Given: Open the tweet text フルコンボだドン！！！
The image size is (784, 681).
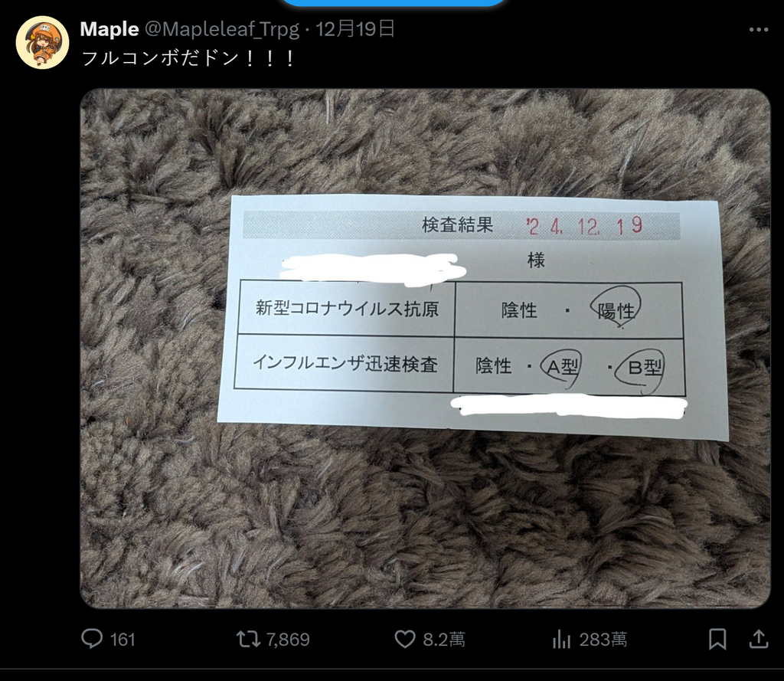Looking at the screenshot, I should 188,58.
